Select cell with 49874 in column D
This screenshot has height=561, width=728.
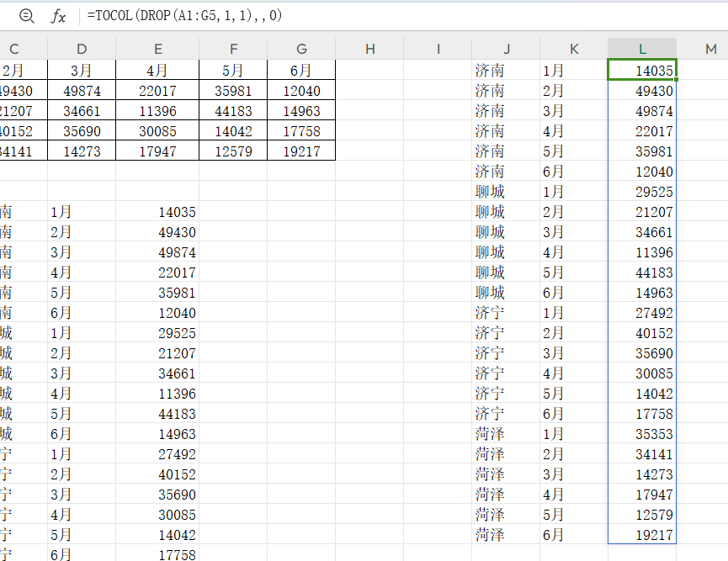click(x=82, y=91)
